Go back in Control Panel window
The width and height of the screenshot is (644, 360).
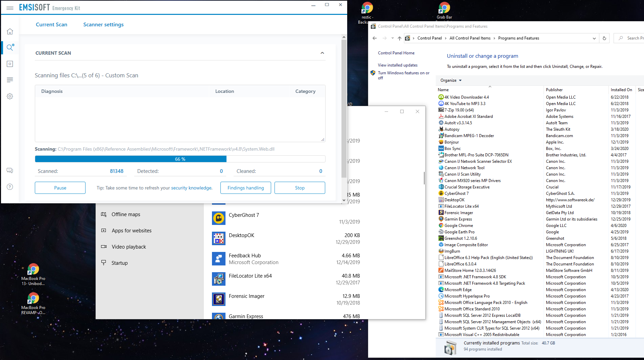[x=375, y=38]
